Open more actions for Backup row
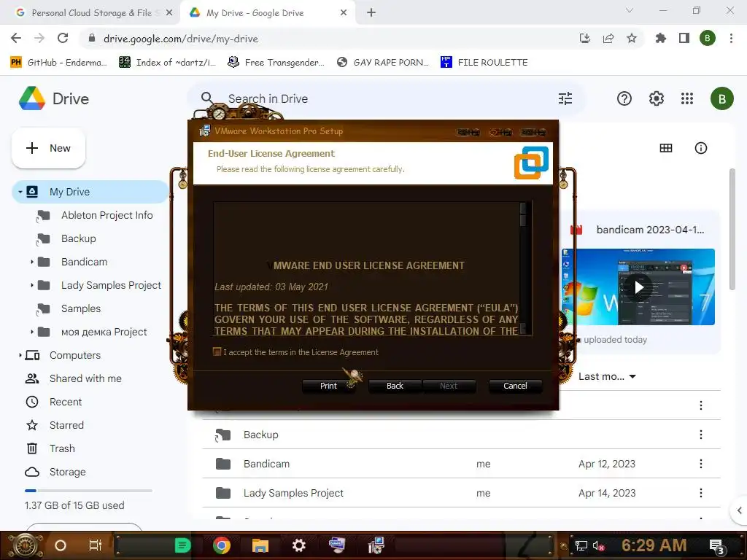The width and height of the screenshot is (747, 560). pyautogui.click(x=700, y=435)
